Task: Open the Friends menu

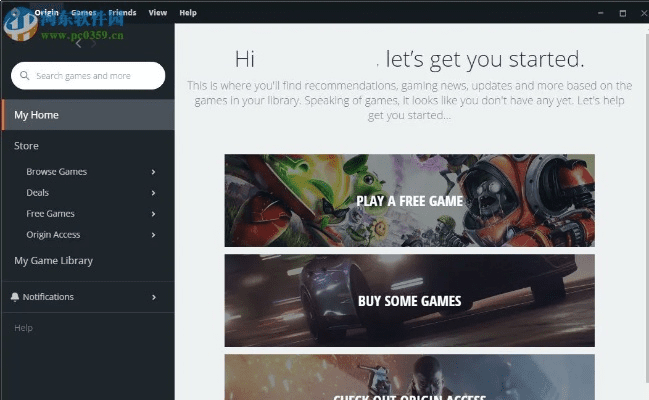Action: (x=122, y=13)
